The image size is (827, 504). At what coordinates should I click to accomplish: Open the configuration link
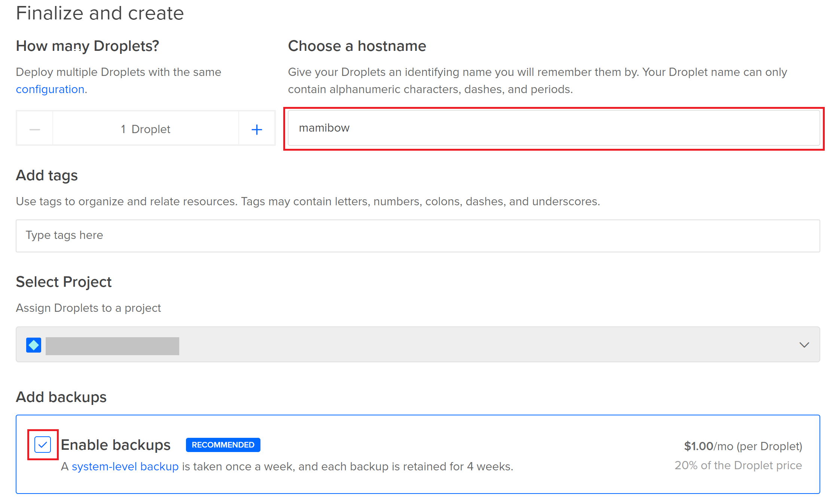coord(50,89)
